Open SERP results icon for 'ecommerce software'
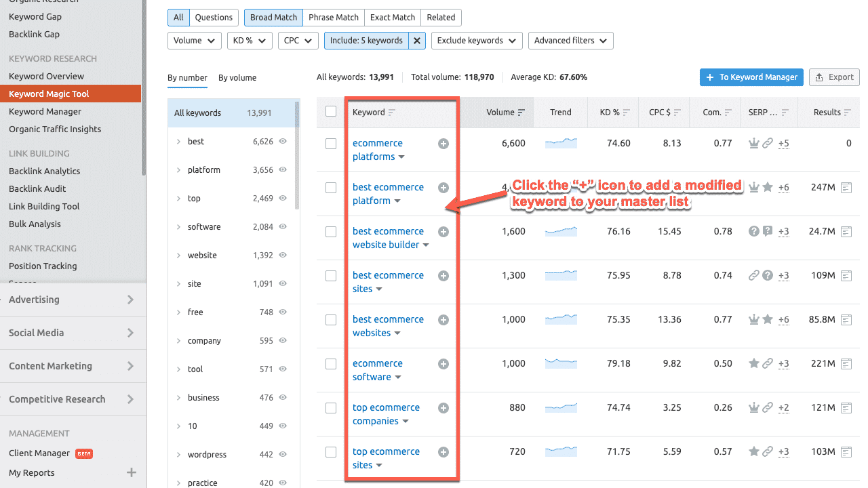 [846, 364]
